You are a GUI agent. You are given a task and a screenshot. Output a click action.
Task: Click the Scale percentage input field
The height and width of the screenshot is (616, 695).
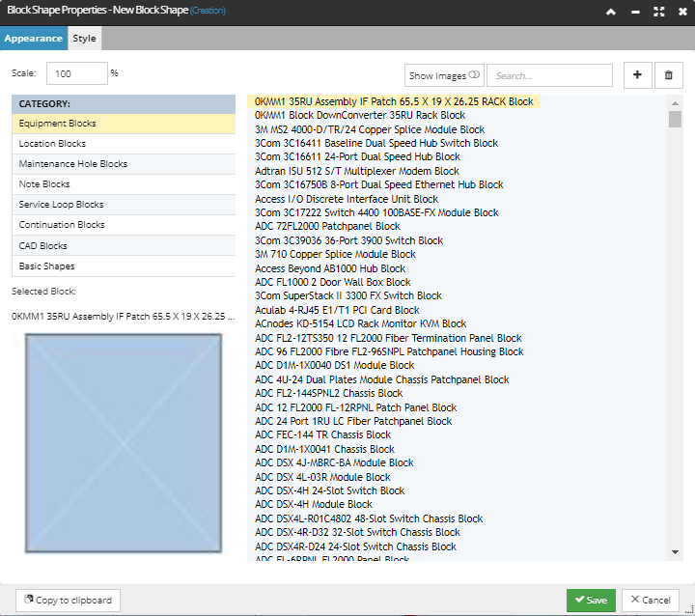pos(77,73)
